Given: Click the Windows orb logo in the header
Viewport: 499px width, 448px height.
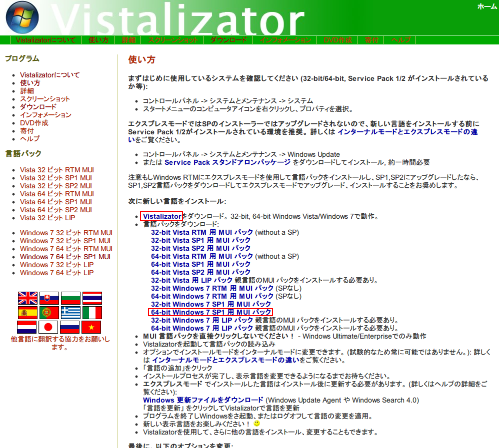Looking at the screenshot, I should (x=22, y=17).
